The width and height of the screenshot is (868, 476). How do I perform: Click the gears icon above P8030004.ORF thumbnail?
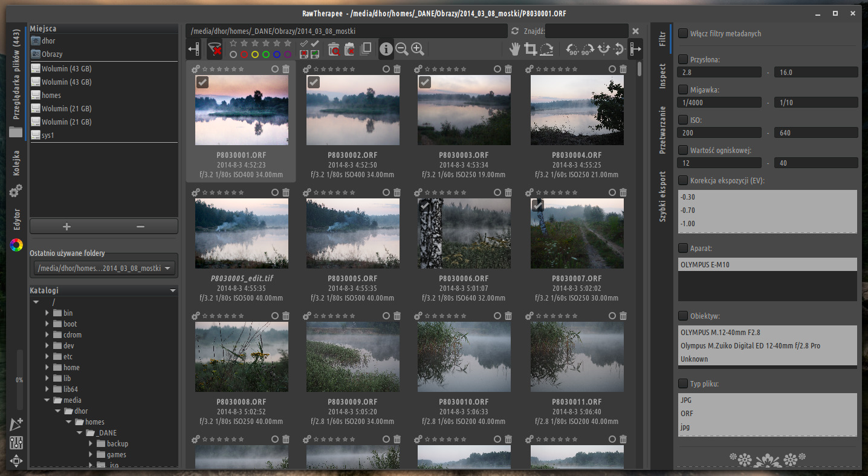pyautogui.click(x=530, y=69)
